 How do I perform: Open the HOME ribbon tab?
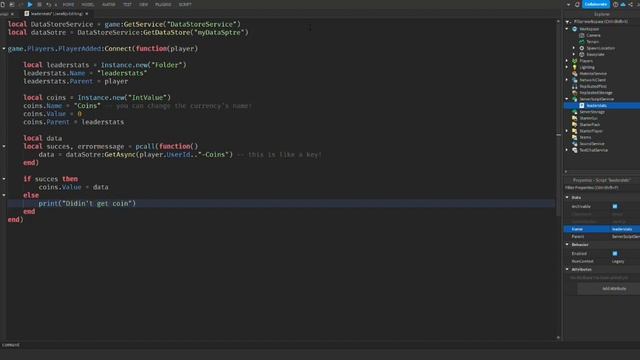68,4
